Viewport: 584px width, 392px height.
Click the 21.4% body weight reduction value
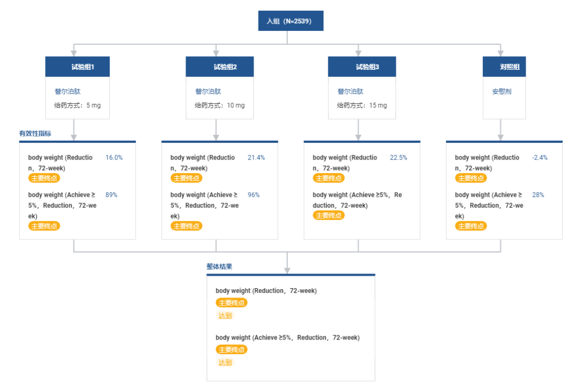(256, 157)
